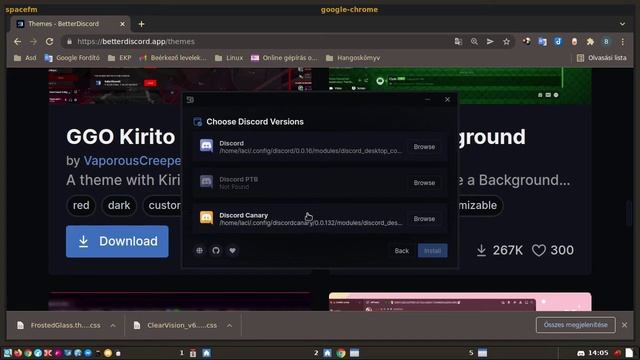This screenshot has width=640, height=360.
Task: Open the Extensions puzzle piece menu
Action: pyautogui.click(x=590, y=42)
